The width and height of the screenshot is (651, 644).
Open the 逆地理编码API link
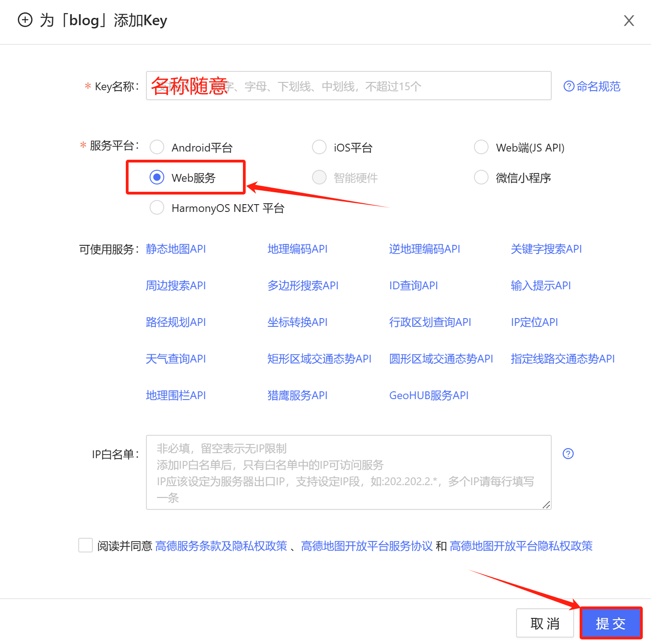(x=425, y=249)
